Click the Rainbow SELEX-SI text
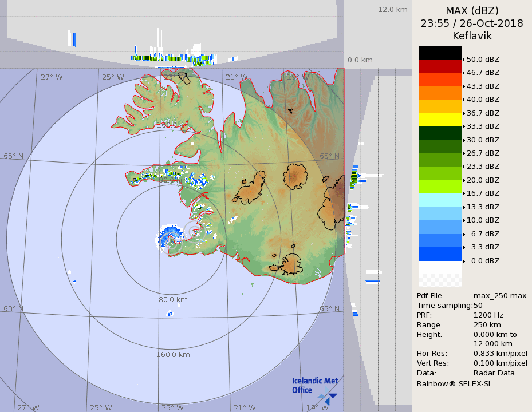532x412 pixels. [453, 383]
